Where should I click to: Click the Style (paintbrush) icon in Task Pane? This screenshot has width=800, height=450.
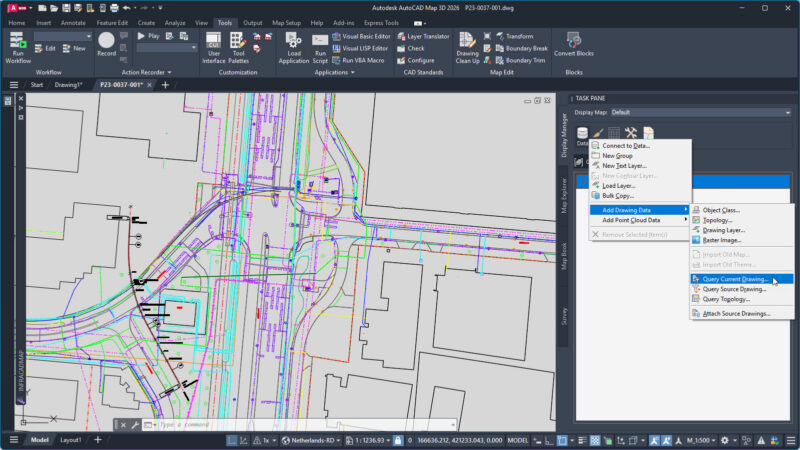tap(598, 132)
